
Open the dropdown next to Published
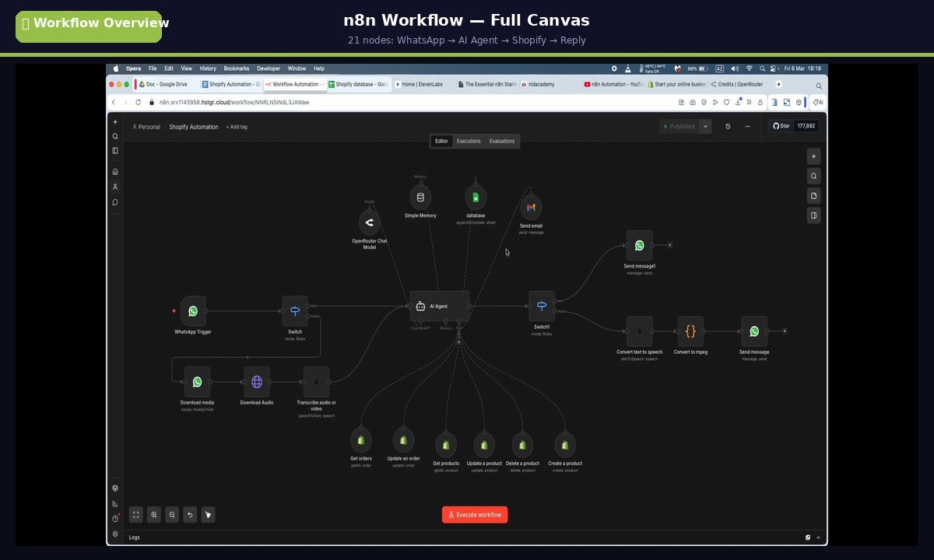point(704,126)
